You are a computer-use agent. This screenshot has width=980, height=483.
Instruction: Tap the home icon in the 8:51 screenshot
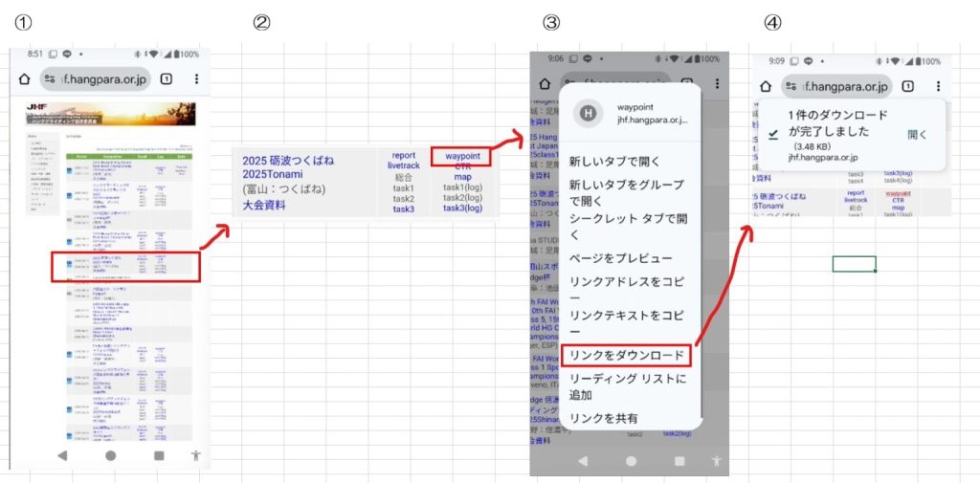point(25,79)
